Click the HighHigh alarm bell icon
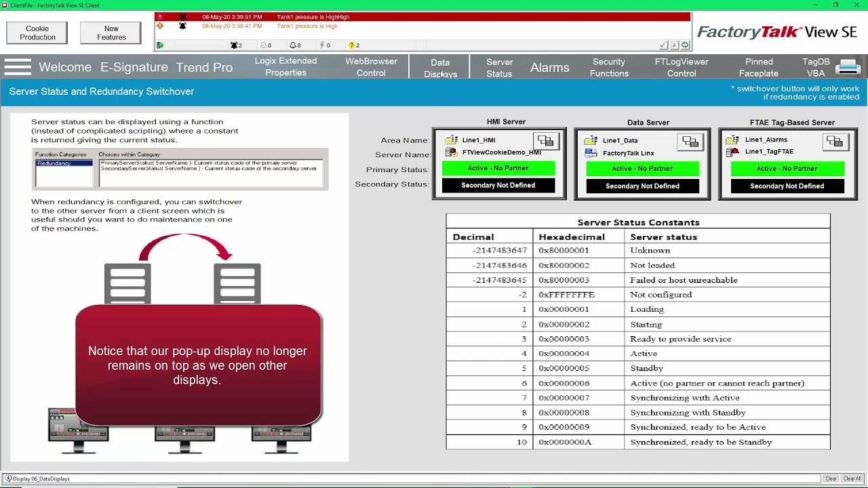Image resolution: width=868 pixels, height=488 pixels. coord(182,17)
